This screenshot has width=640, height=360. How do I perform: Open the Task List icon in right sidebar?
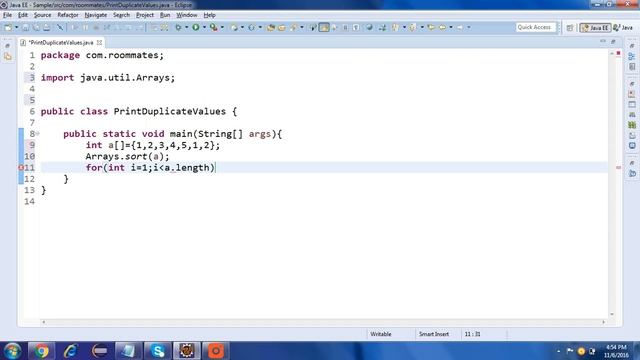click(x=632, y=67)
